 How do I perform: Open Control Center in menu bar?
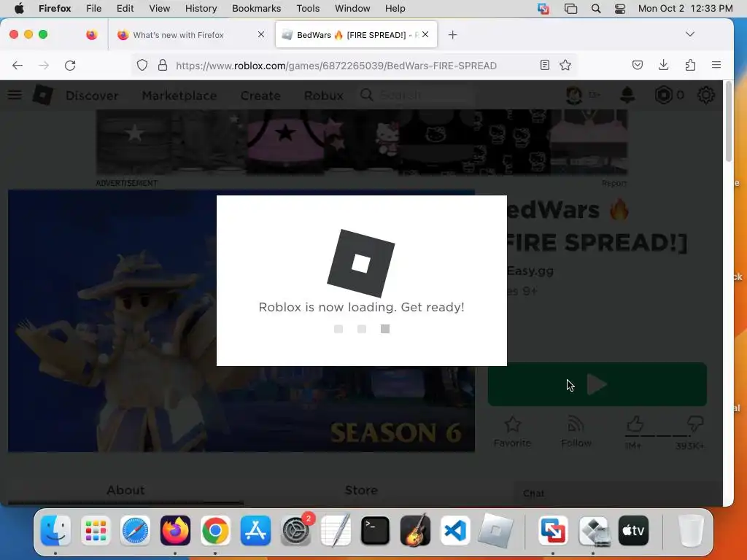(x=620, y=9)
